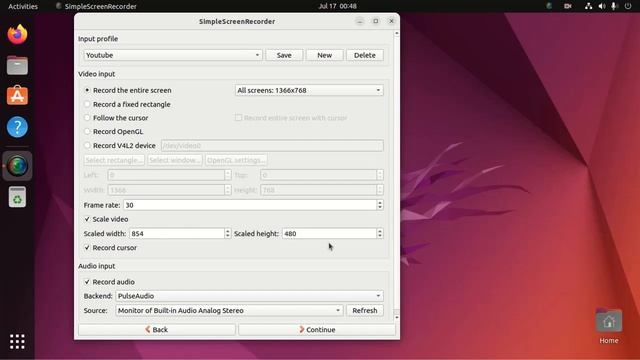Click the Scaled height field
Screen dimensions: 640x360
click(329, 233)
